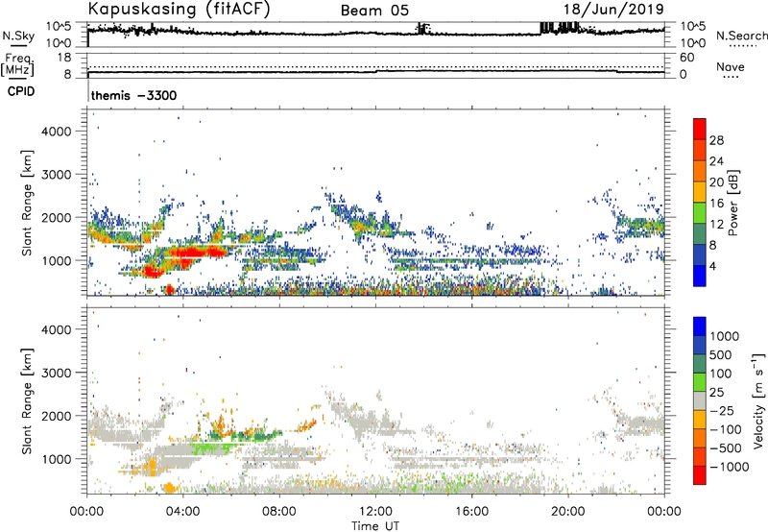Click "Slant Range [km]" label of the power panel

click(x=27, y=203)
